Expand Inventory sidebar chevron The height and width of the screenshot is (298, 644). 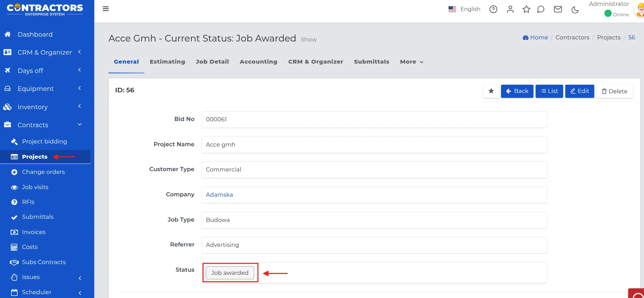79,106
